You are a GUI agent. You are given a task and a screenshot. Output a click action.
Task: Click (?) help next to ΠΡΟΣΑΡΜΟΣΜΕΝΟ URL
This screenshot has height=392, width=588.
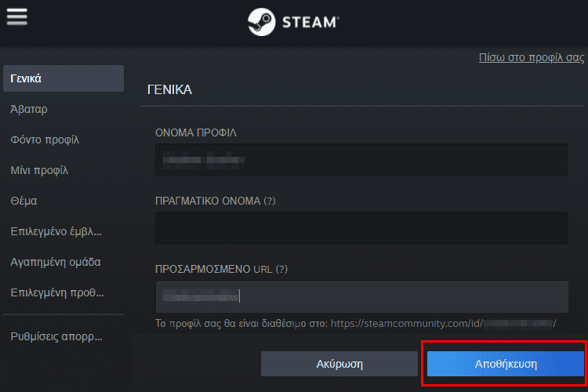281,270
